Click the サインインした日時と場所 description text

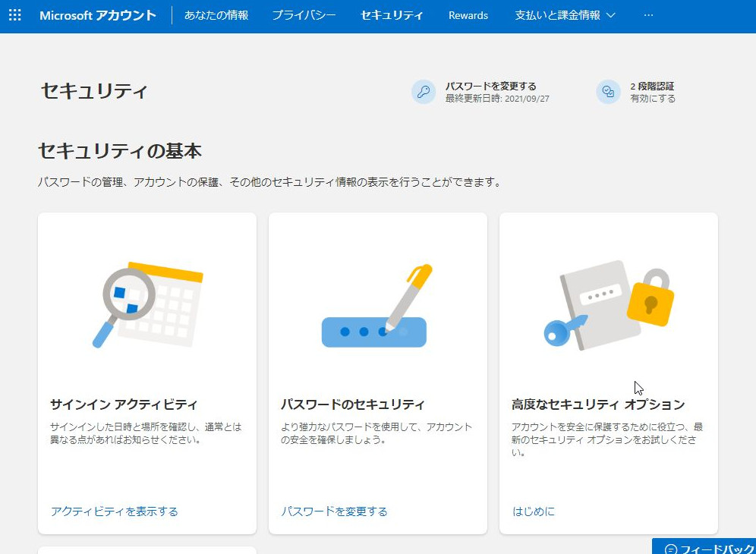[x=146, y=433]
